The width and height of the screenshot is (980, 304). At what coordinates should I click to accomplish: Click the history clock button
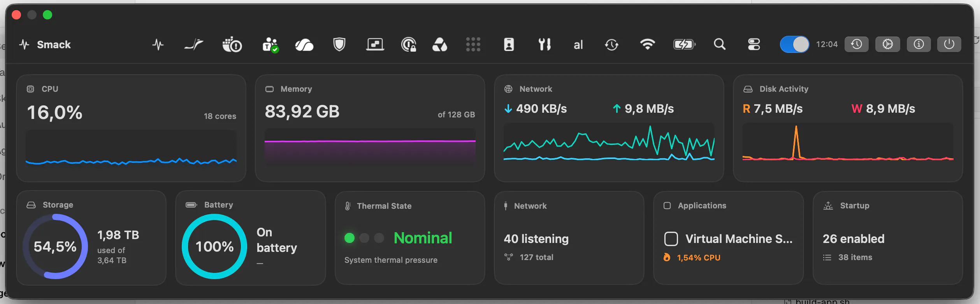pyautogui.click(x=856, y=44)
